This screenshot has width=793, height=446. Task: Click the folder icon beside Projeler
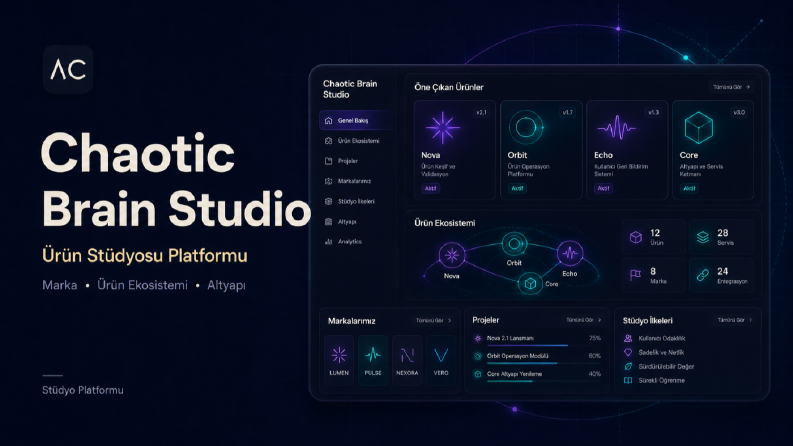[x=328, y=161]
